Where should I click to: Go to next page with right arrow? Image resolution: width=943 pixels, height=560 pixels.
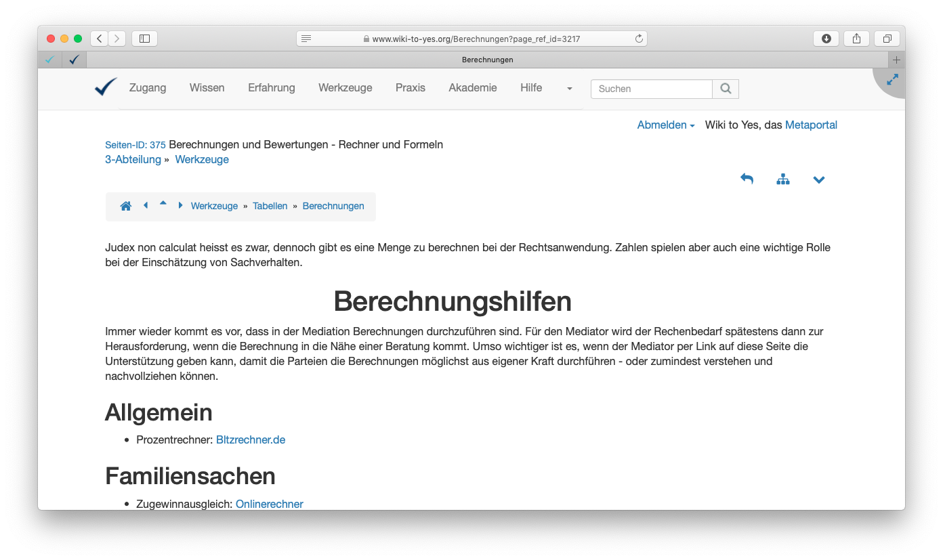point(180,206)
